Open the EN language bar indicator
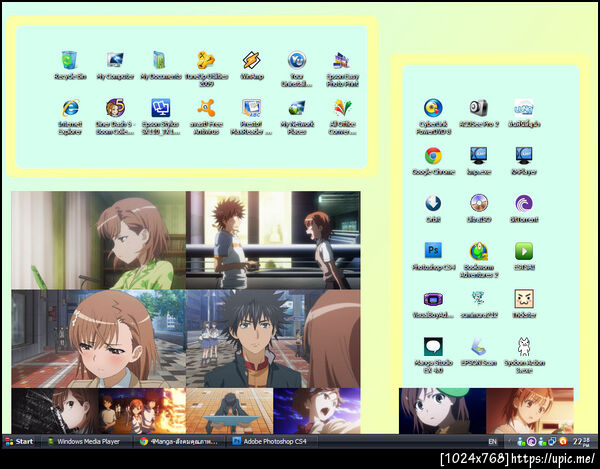 pyautogui.click(x=492, y=441)
